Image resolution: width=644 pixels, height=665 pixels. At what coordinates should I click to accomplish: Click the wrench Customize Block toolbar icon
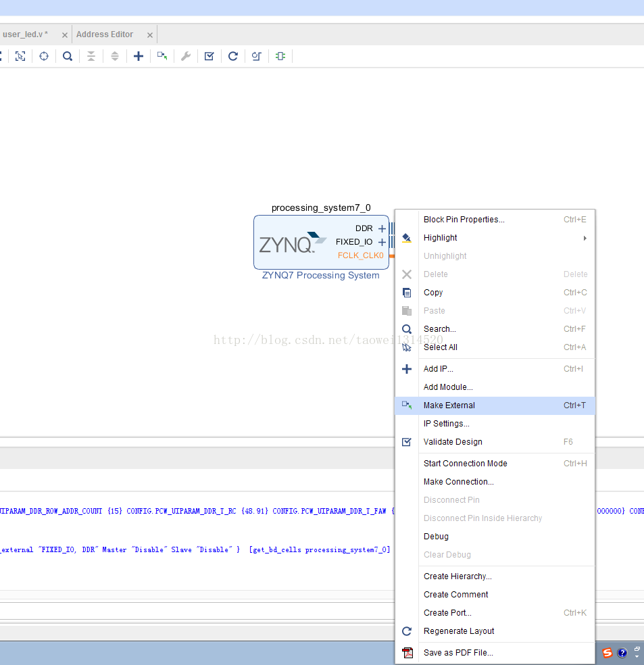pyautogui.click(x=186, y=56)
